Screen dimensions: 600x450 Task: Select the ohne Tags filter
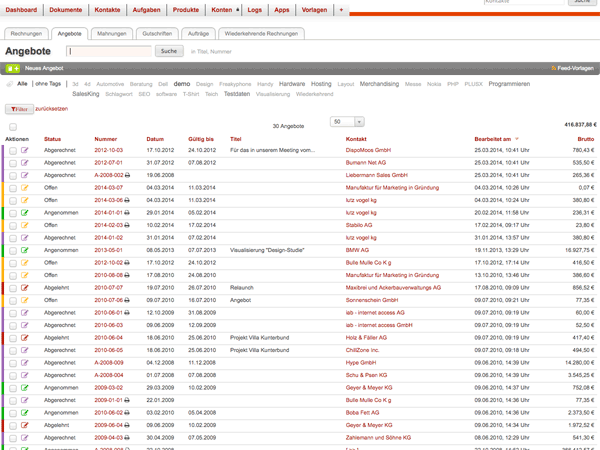click(x=48, y=84)
